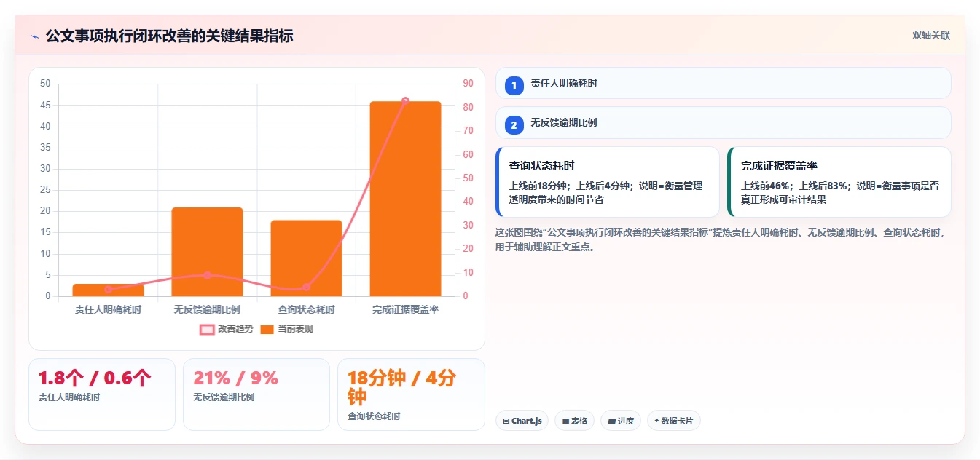Toggle the 改善趋势 legend item
Screen dimensions: 980x460
227,329
